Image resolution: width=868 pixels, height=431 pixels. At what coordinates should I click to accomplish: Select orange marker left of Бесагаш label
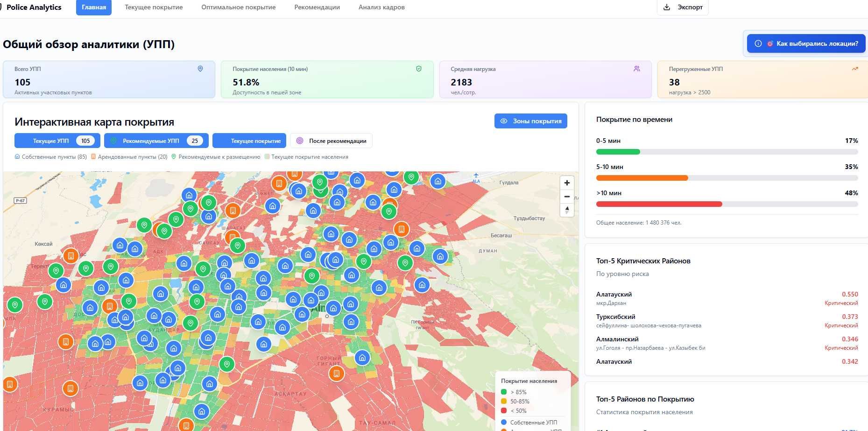[401, 229]
